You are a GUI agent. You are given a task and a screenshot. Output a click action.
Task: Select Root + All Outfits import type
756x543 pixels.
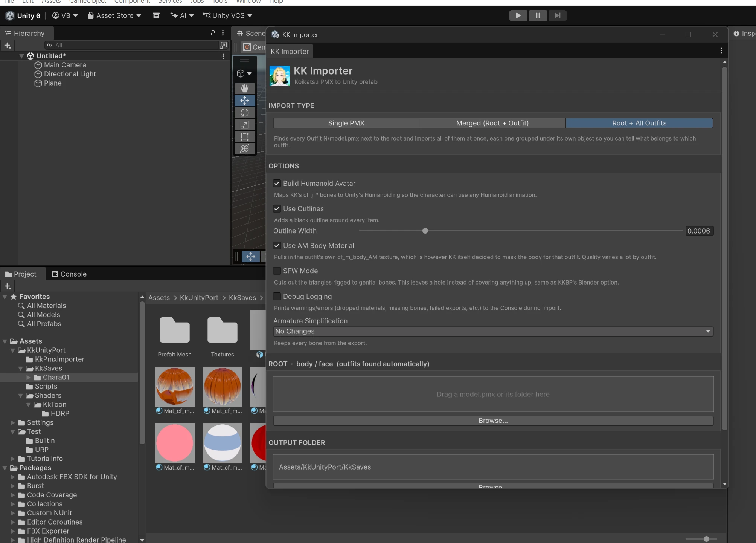[x=639, y=123]
